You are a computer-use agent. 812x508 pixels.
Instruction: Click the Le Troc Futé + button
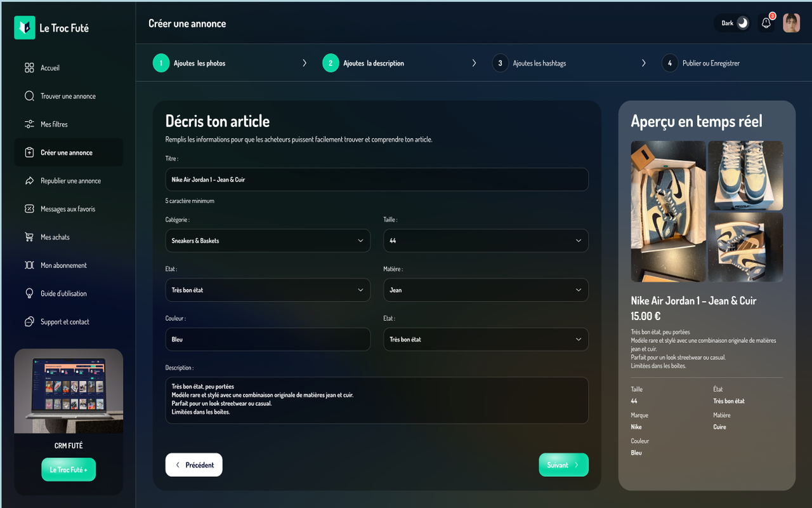click(x=69, y=469)
